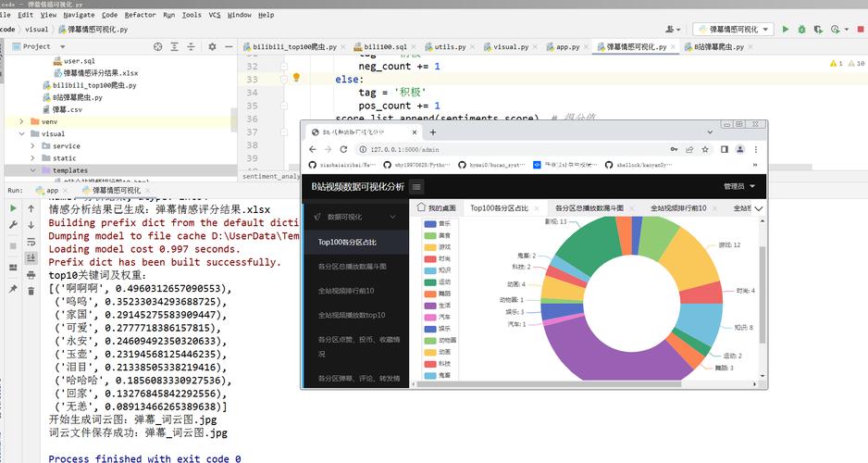Toggle sidebar with hamburger icon on web page
The image size is (868, 463).
[416, 187]
